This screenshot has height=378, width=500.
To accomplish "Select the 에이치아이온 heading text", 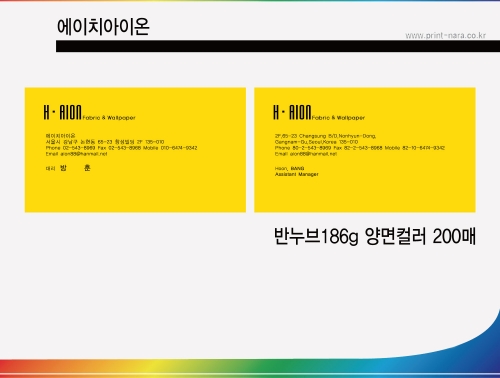I will click(103, 27).
